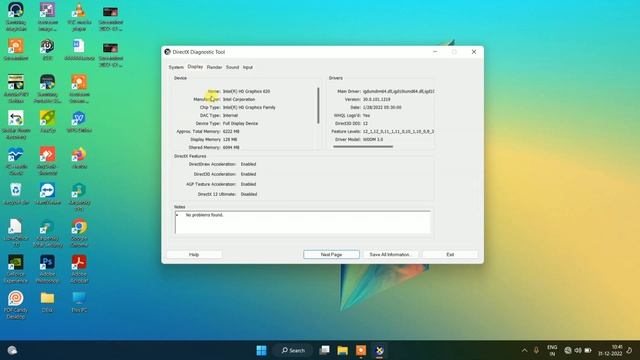The image size is (640, 360).
Task: Switch to the Render tab
Action: [x=214, y=67]
